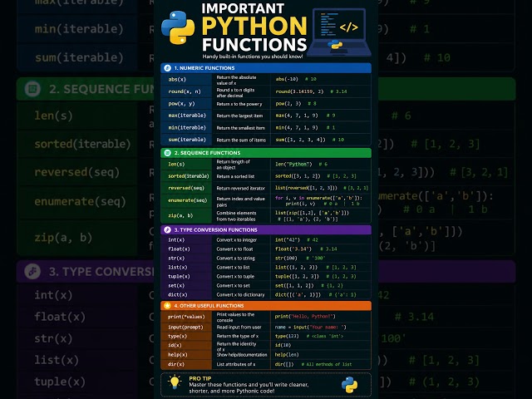Select the center card's '2. SEQUENCE FUNCTIONS' header
The height and width of the screenshot is (399, 532).
266,153
